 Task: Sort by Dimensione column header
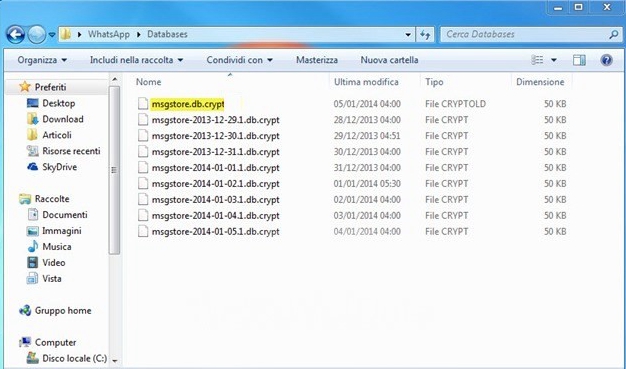coord(540,82)
